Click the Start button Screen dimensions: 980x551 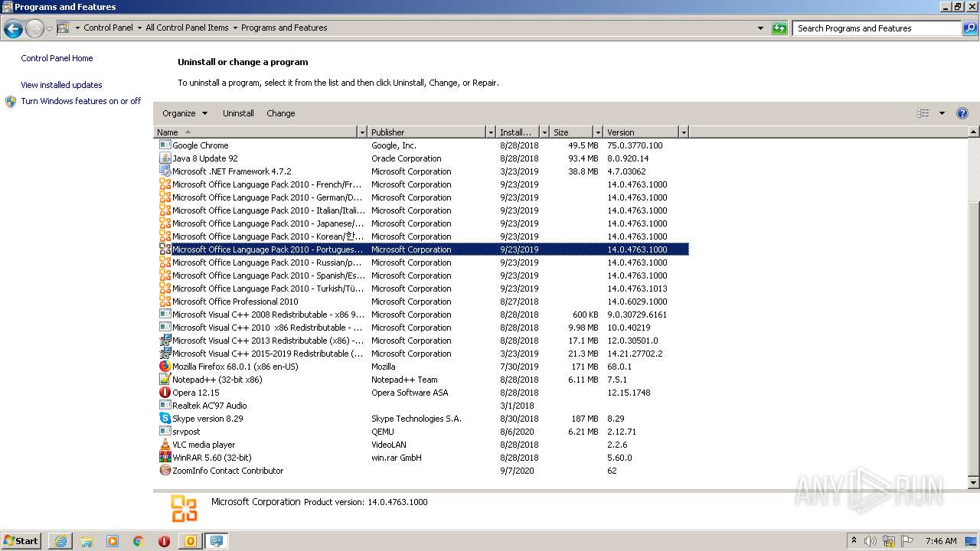21,541
